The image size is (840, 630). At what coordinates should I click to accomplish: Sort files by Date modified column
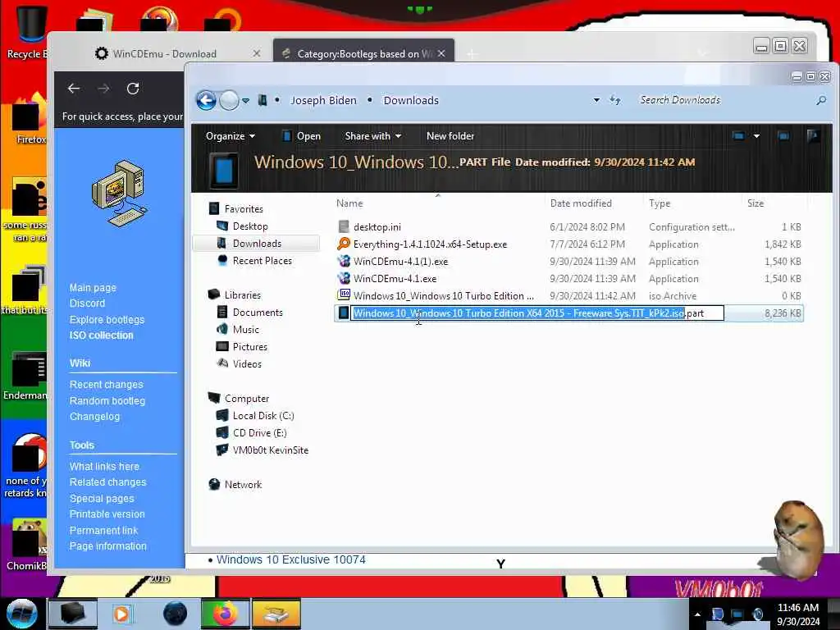(581, 203)
